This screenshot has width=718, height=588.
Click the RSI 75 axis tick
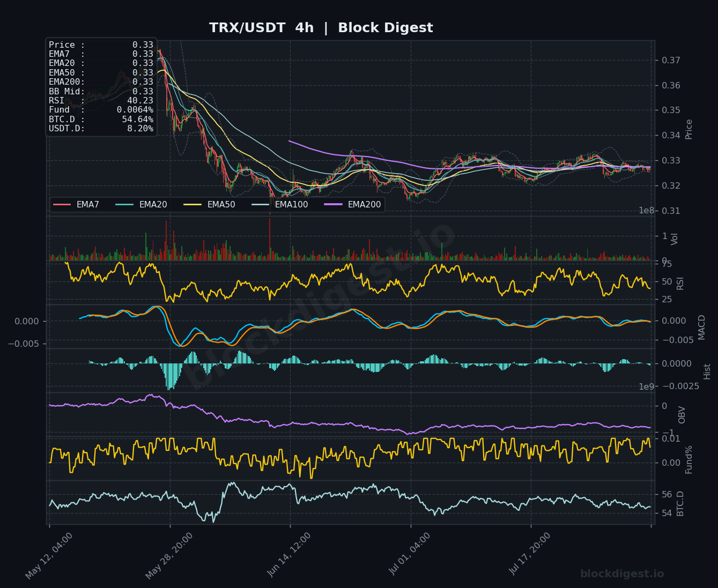(x=667, y=264)
